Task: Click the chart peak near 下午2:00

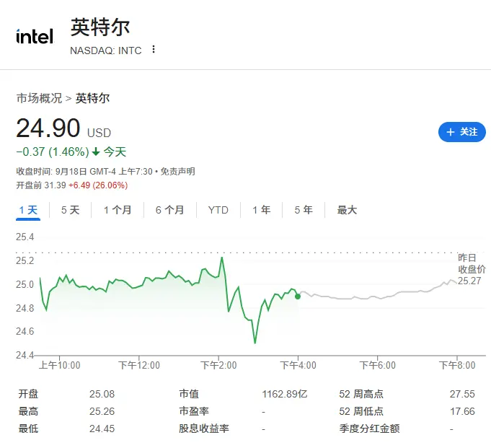Action: coord(222,258)
